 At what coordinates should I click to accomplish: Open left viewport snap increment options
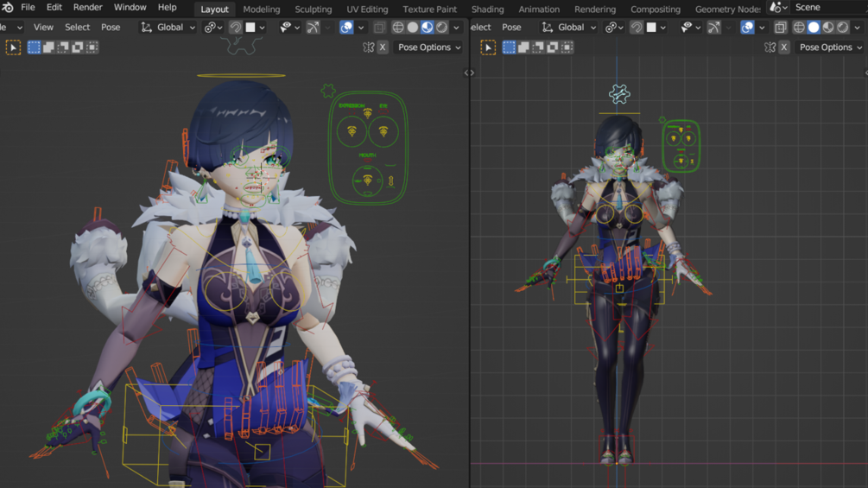click(255, 27)
